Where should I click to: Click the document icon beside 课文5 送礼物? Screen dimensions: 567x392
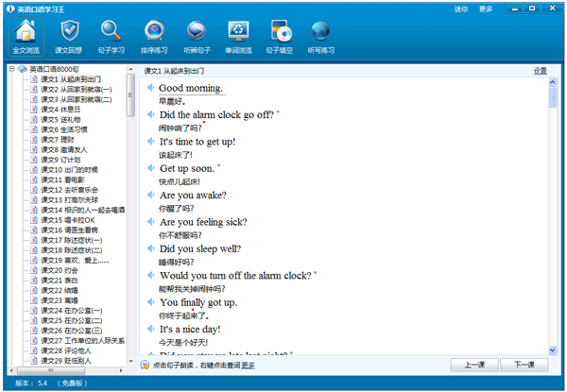coord(34,119)
